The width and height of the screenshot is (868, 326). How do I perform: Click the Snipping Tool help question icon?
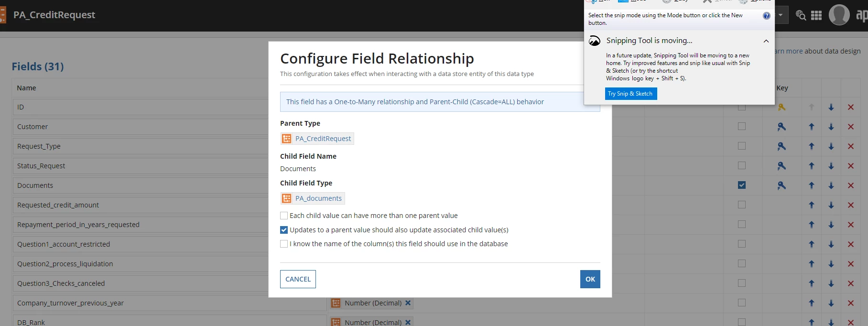[x=767, y=16]
